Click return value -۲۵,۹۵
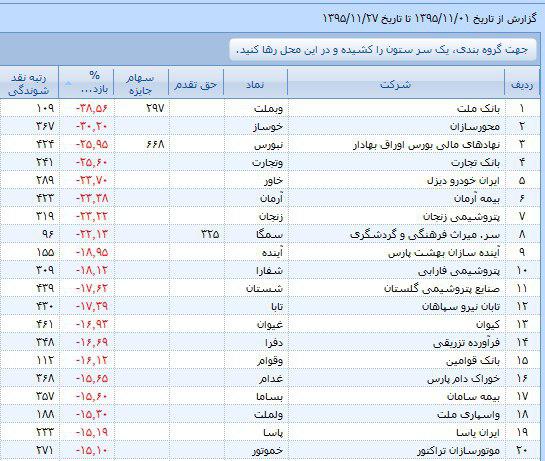 coord(92,144)
